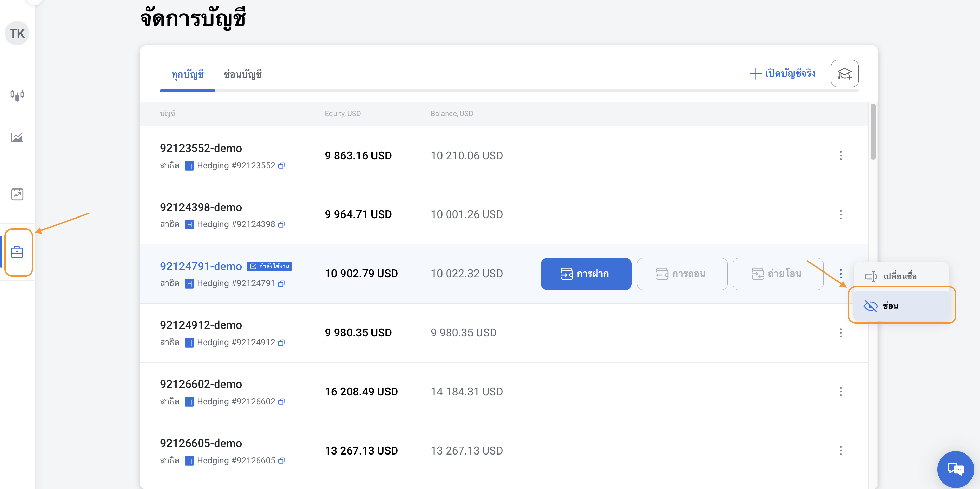Open the area chart analytics sidebar icon

(x=17, y=137)
